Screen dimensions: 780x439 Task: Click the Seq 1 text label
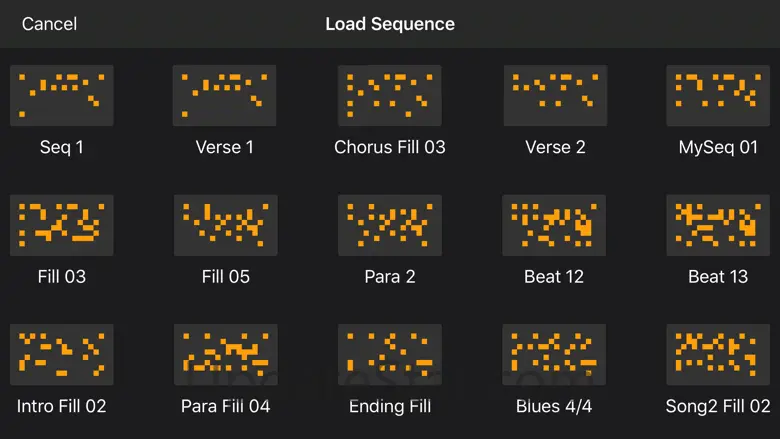61,147
